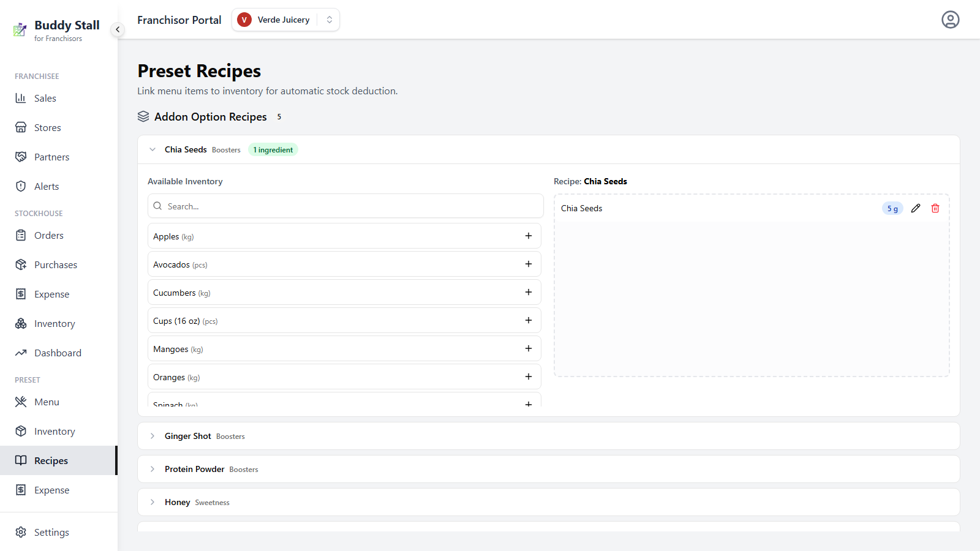
Task: Add Cucumbers to the recipe
Action: click(x=529, y=292)
